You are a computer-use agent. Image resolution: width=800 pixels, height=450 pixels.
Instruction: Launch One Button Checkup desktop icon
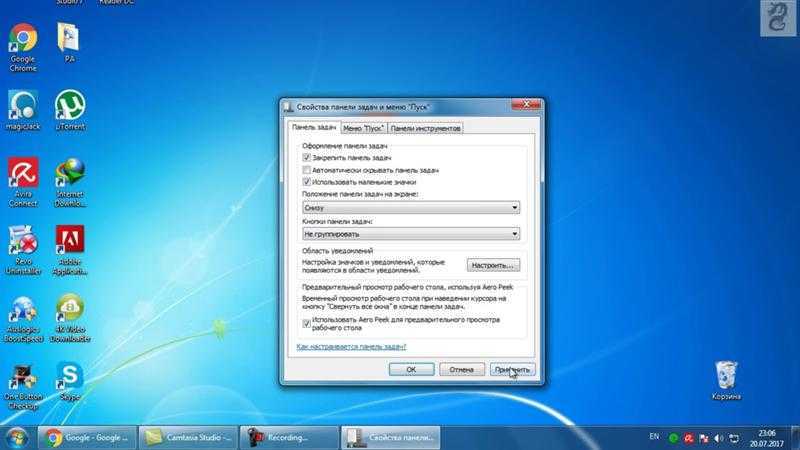tap(23, 386)
